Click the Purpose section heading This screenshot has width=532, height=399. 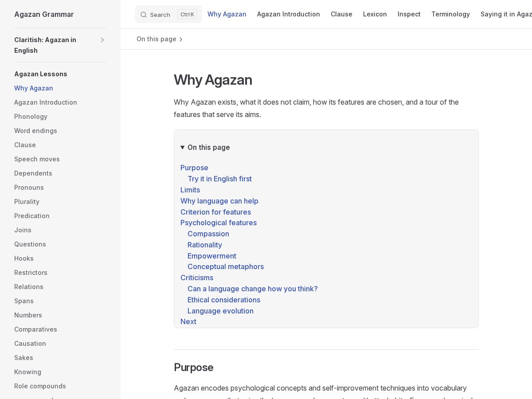coord(194,367)
